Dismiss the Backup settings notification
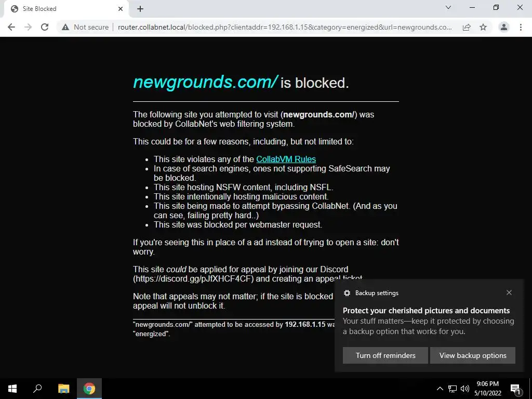This screenshot has width=532, height=399. click(509, 292)
